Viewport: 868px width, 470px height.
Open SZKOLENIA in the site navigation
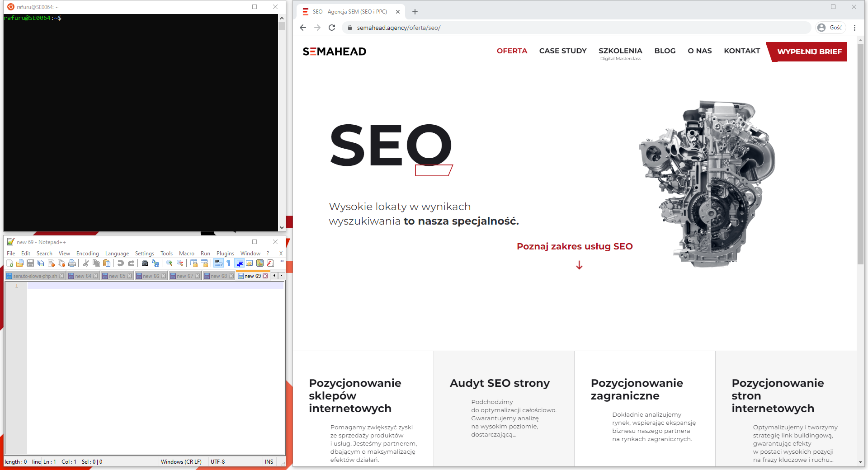tap(620, 51)
